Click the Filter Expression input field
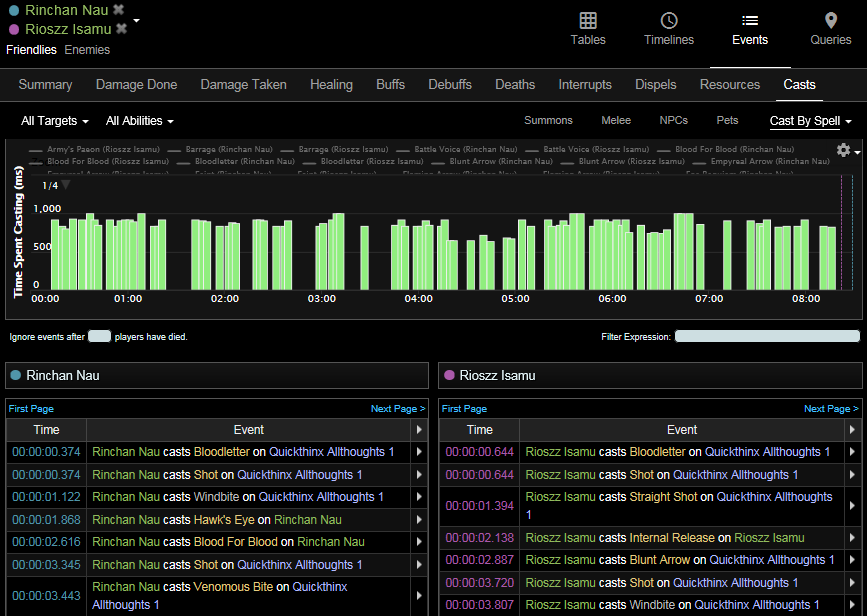Screen dimensions: 867x616 tap(766, 337)
